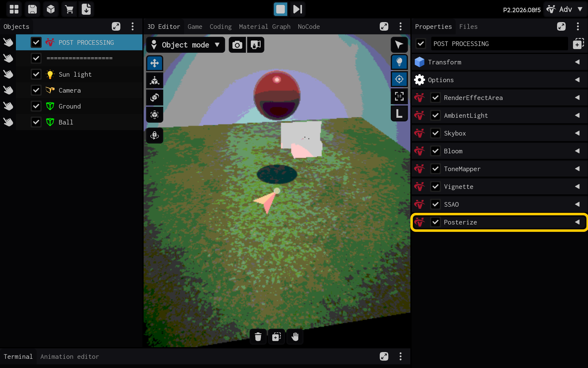Open the NoCode tab
Screen dimensions: 588x368
point(309,27)
